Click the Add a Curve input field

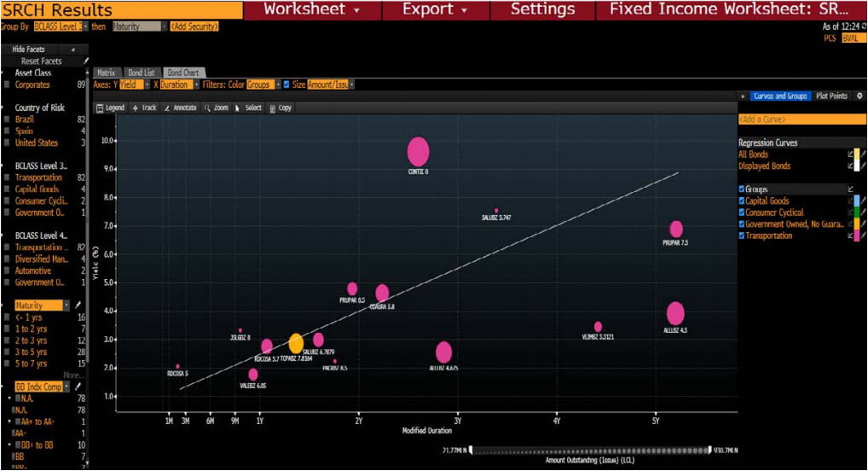(x=802, y=119)
